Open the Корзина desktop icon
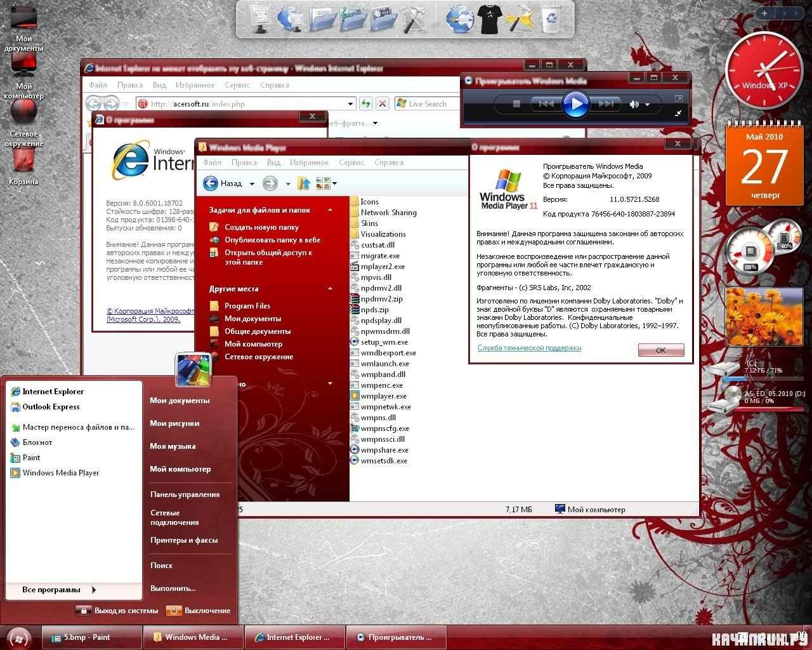The height and width of the screenshot is (650, 812). (x=23, y=166)
